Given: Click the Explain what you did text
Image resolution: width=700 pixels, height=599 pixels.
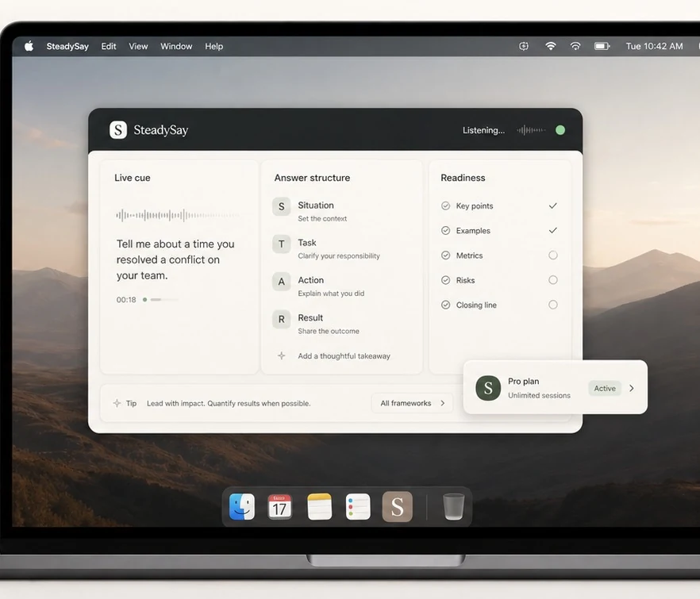Looking at the screenshot, I should coord(331,294).
